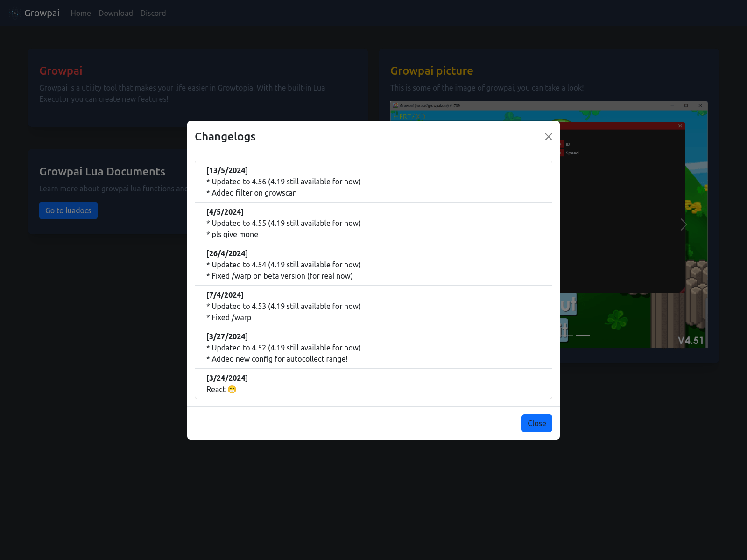The width and height of the screenshot is (747, 560).
Task: Close the Changelogs dialog with the X icon
Action: pos(549,137)
